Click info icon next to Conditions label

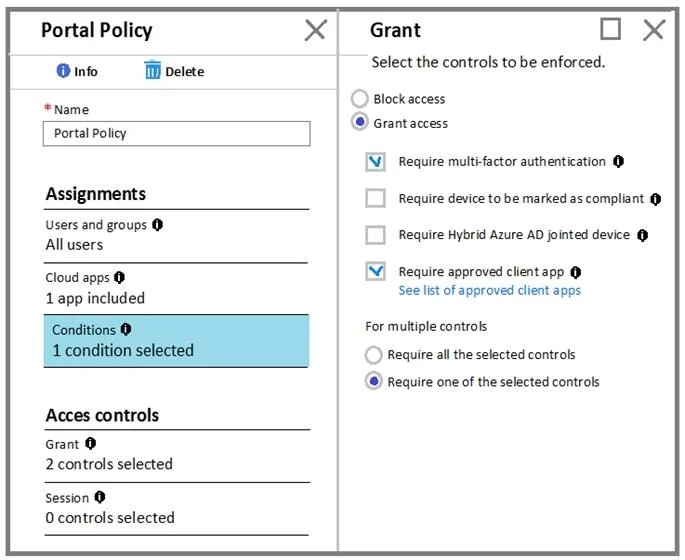[x=126, y=329]
